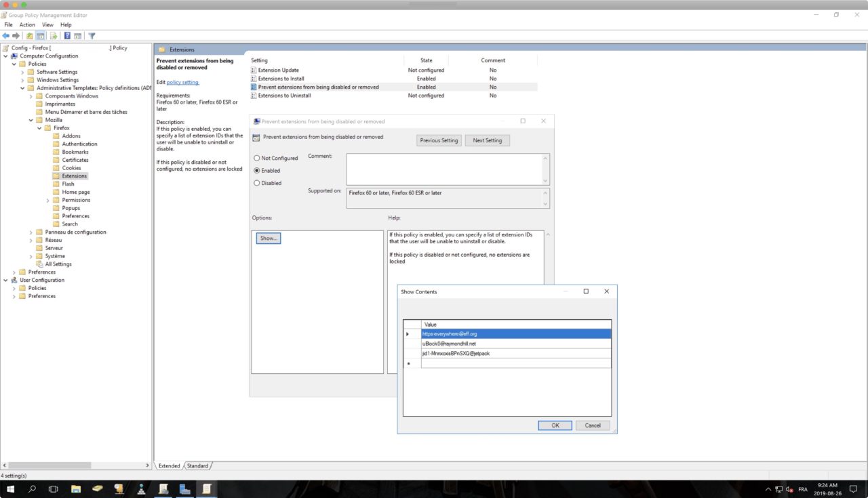Click the Setting column header
This screenshot has width=868, height=498.
point(325,60)
